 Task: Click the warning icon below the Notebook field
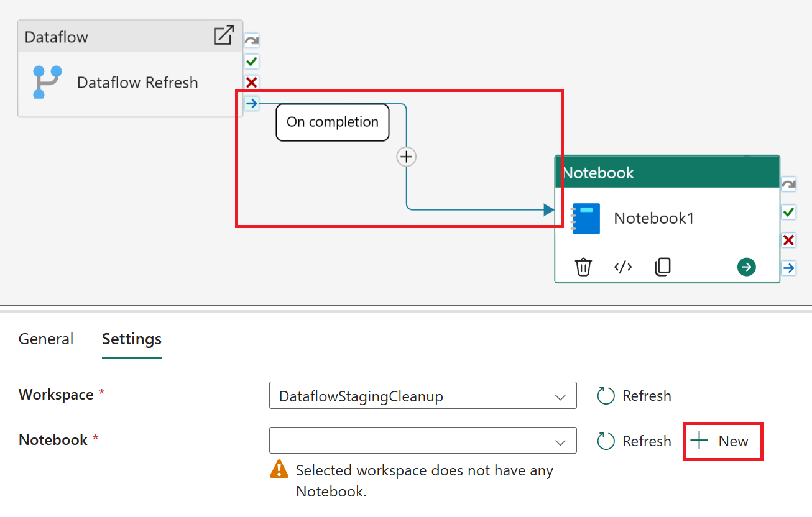click(279, 470)
